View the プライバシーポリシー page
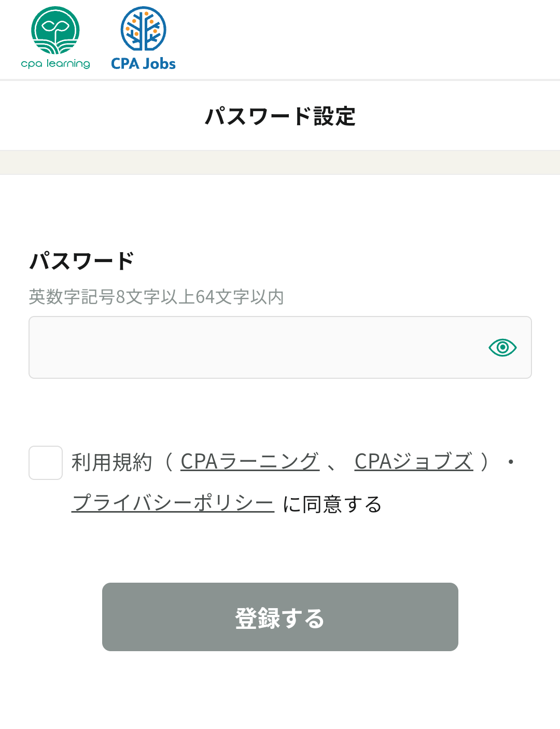 [x=172, y=502]
